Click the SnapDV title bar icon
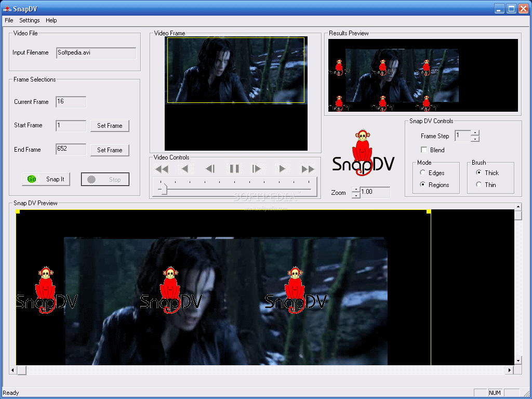This screenshot has width=532, height=399. [7, 9]
